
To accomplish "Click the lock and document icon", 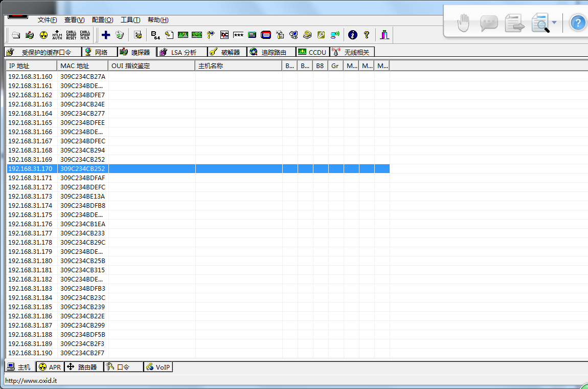I will 280,35.
